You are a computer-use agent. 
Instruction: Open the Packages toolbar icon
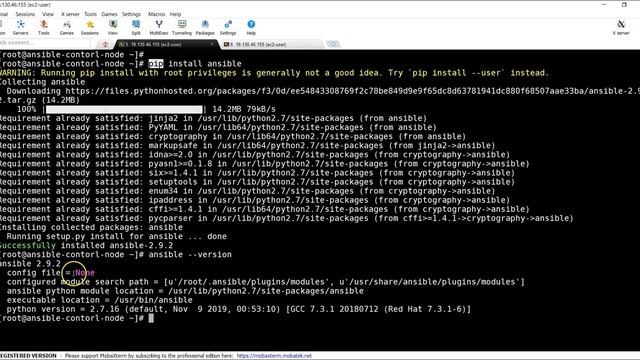[x=205, y=28]
